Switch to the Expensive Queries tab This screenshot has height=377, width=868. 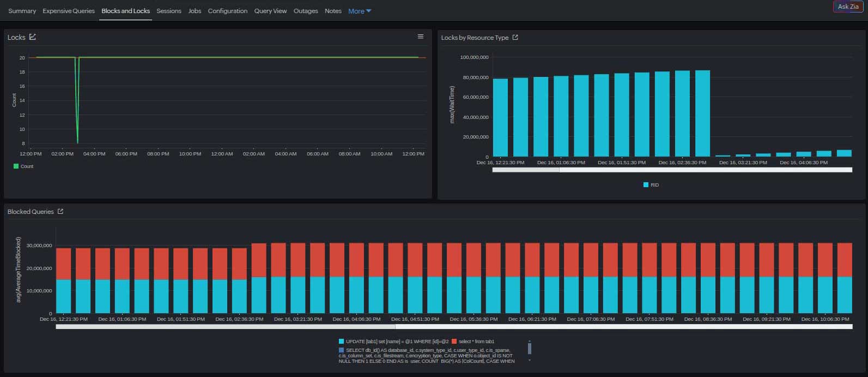[x=69, y=11]
